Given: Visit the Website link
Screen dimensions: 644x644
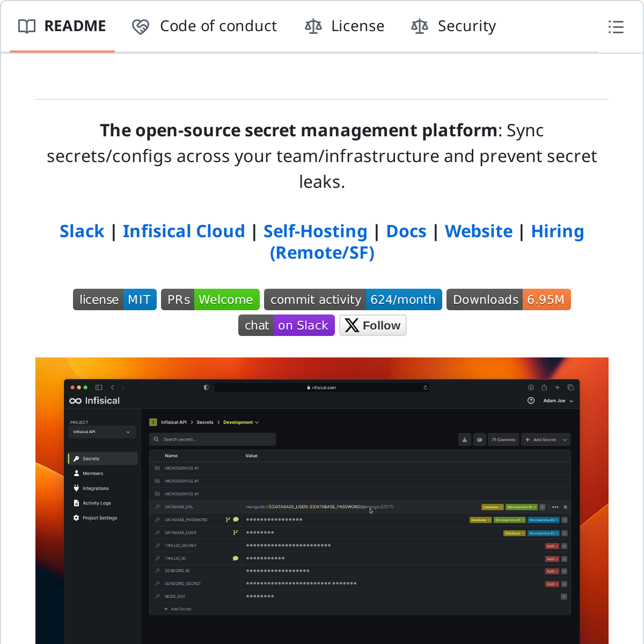Looking at the screenshot, I should click(479, 231).
